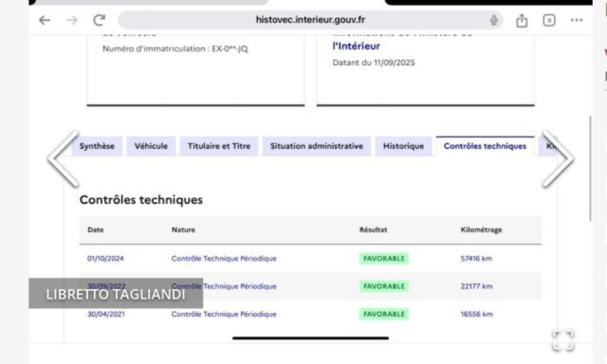The width and height of the screenshot is (607, 364).
Task: Select the Contrôles techniques tab
Action: click(485, 146)
